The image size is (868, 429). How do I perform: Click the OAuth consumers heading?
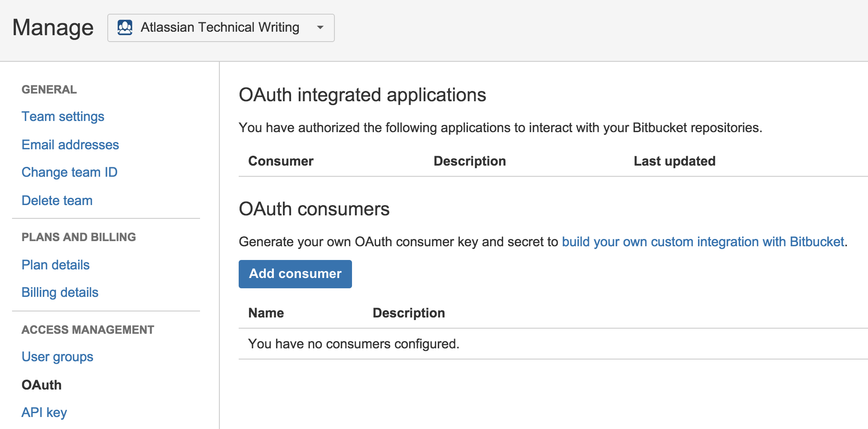coord(314,209)
